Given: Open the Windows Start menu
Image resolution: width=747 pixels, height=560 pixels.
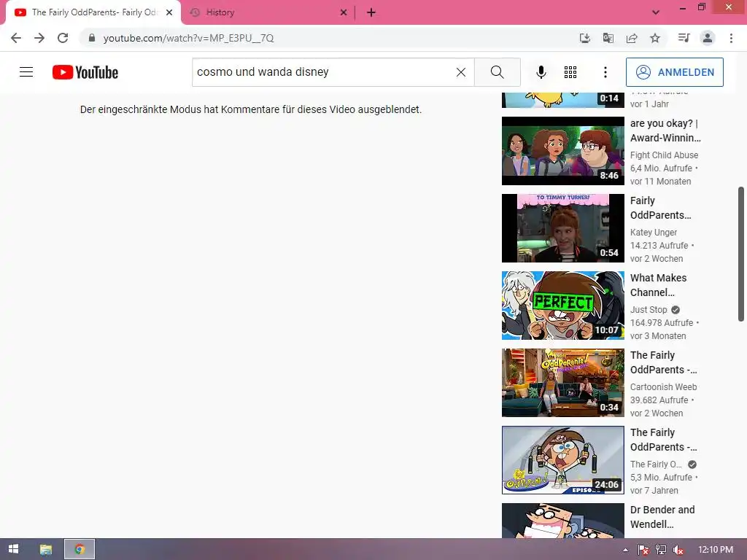Looking at the screenshot, I should click(x=13, y=549).
